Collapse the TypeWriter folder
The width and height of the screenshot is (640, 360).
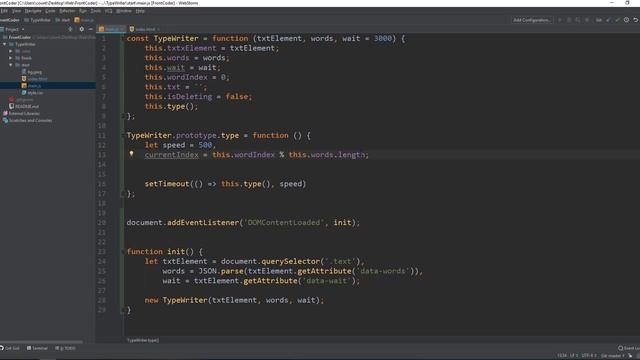5,44
